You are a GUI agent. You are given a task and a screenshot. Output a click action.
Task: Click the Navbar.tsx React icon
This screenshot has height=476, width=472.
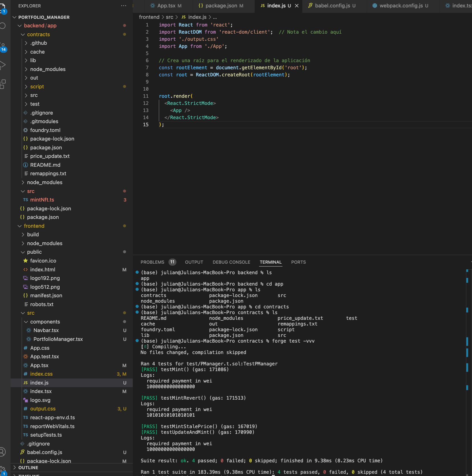[x=29, y=330]
